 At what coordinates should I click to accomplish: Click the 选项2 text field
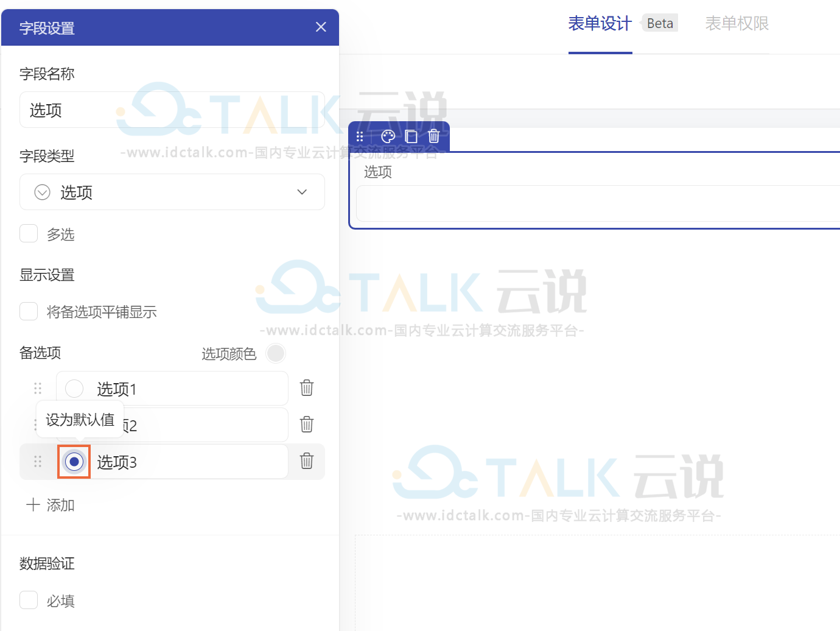point(172,425)
